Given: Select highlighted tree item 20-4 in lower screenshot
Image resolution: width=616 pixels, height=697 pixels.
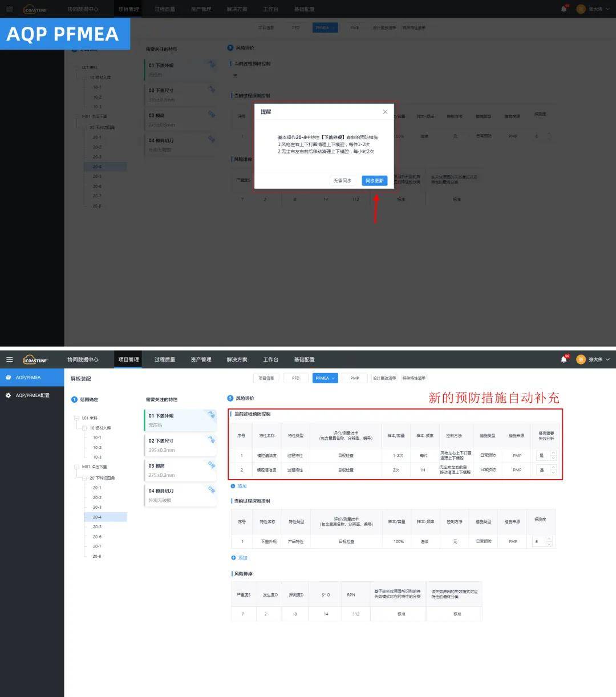Looking at the screenshot, I should click(105, 517).
